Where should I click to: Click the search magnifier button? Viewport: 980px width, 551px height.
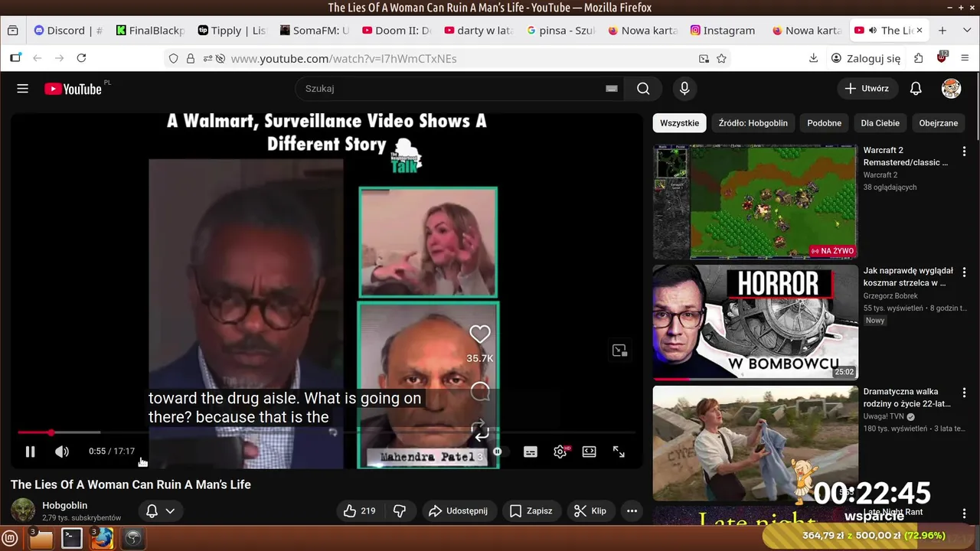(643, 89)
